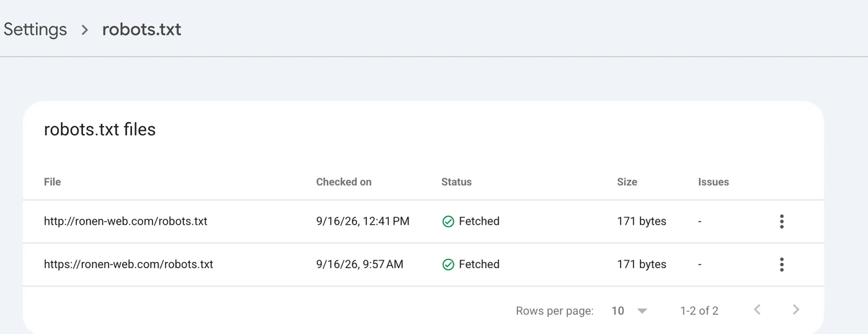
Task: Select the https://ronen-web.com/robots.txt file row
Action: tap(423, 264)
